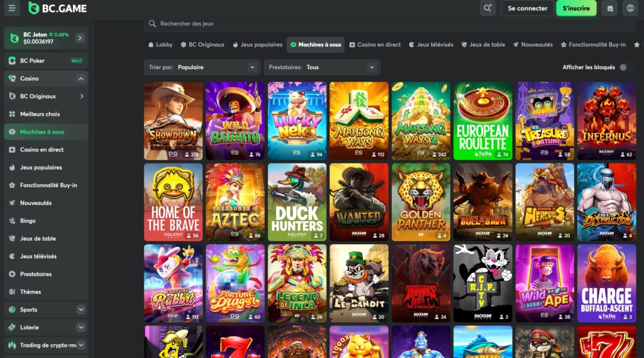Open the Bingo sidebar link
The height and width of the screenshot is (358, 644).
pyautogui.click(x=46, y=220)
